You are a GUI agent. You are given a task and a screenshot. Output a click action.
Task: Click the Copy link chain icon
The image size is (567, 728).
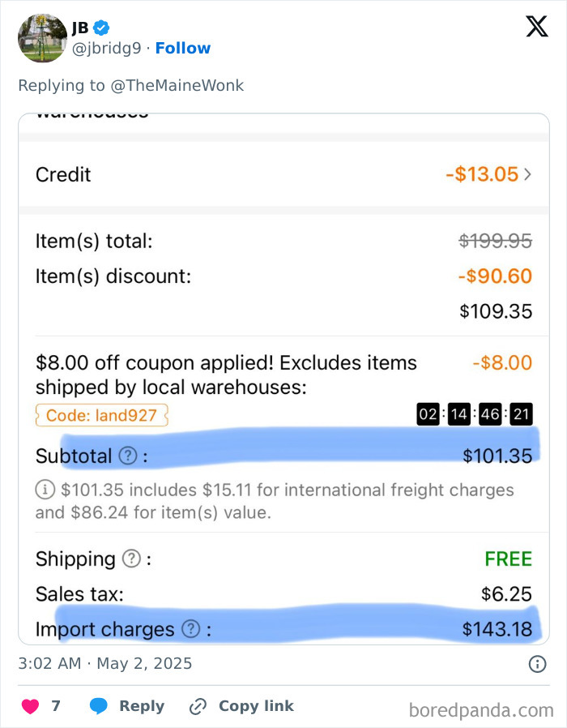tap(197, 706)
